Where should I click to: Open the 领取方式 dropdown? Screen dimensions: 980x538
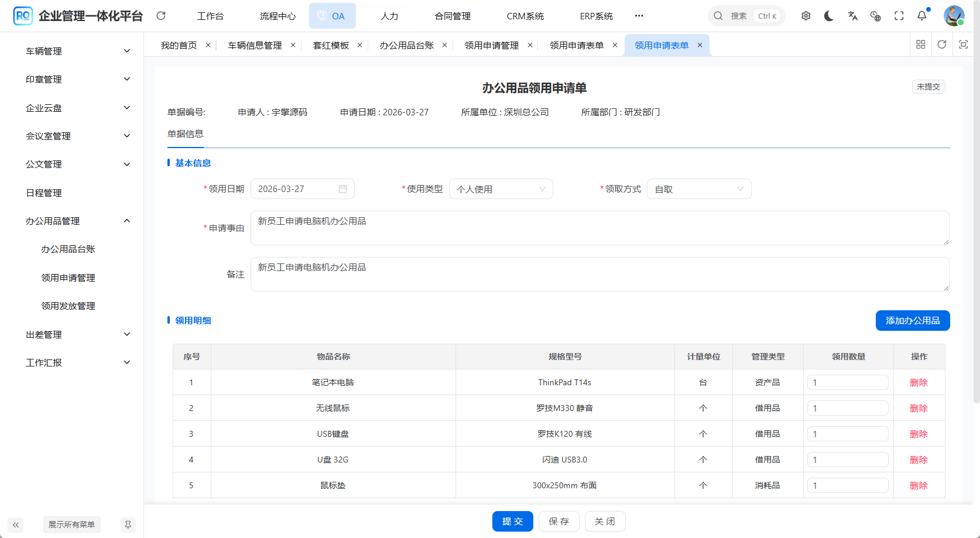click(698, 189)
